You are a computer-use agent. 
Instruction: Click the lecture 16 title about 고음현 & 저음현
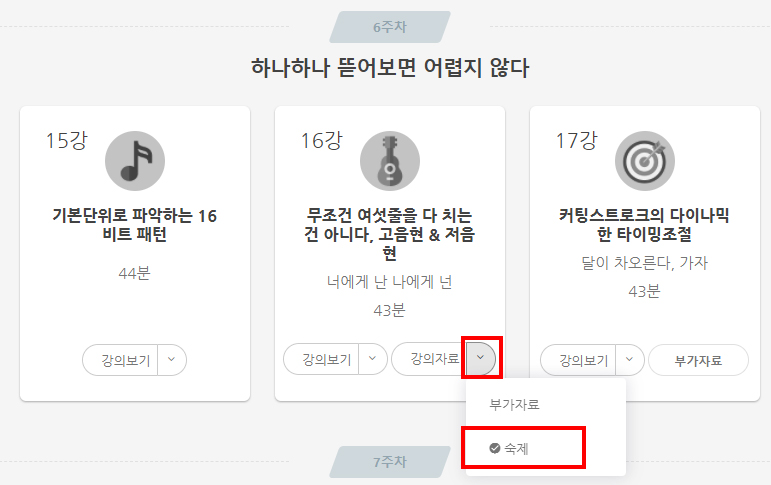coord(390,234)
